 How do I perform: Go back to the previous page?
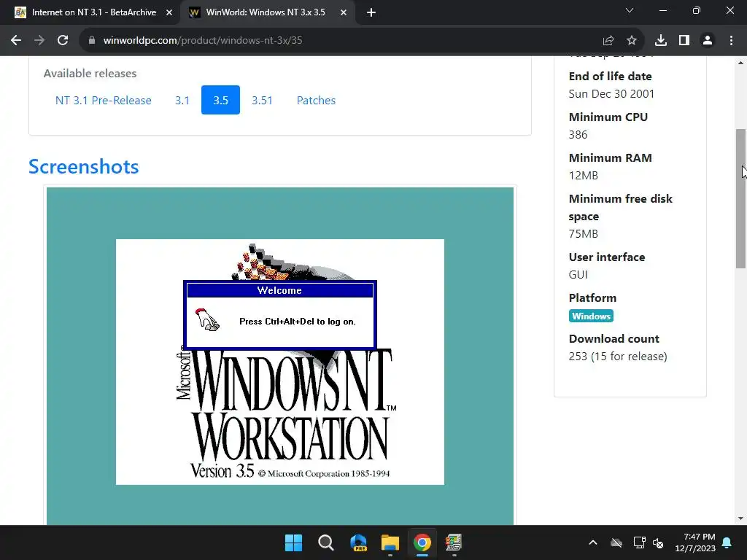point(16,41)
